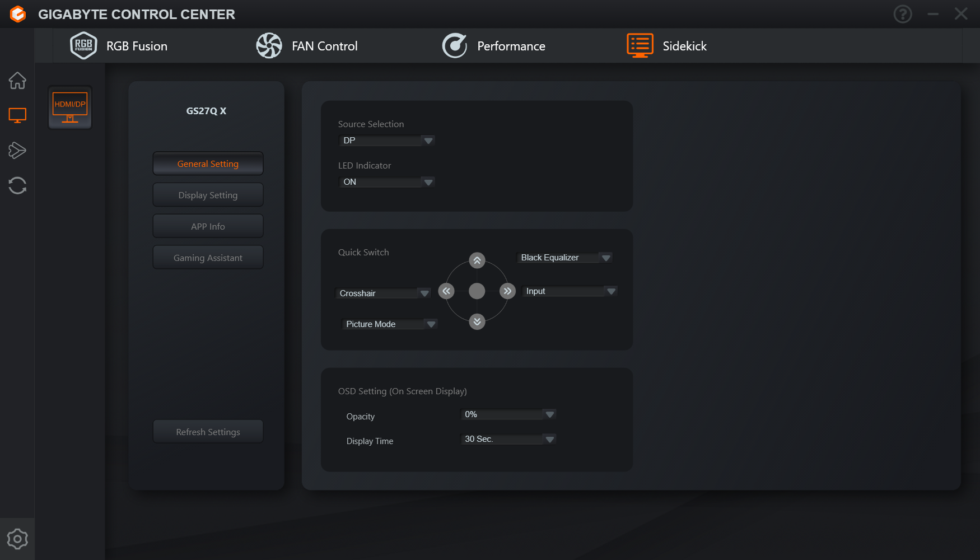
Task: Open the Picture Mode quick switch dropdown
Action: [390, 324]
